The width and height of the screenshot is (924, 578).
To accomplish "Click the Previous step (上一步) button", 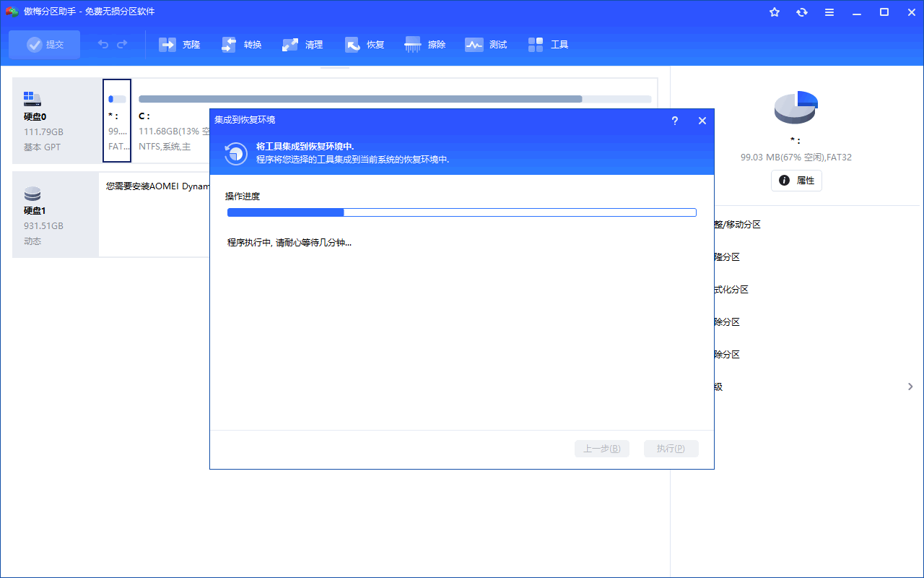I will click(x=602, y=449).
